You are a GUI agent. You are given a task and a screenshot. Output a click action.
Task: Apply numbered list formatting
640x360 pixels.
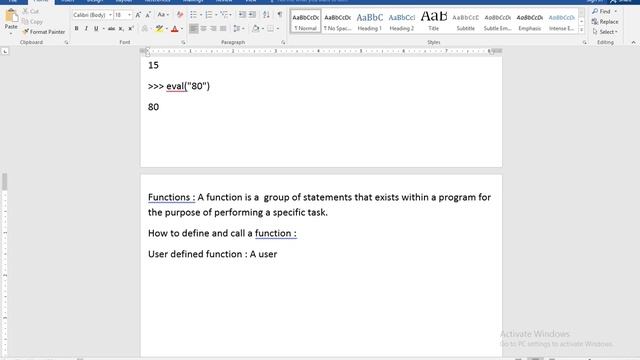tap(209, 15)
